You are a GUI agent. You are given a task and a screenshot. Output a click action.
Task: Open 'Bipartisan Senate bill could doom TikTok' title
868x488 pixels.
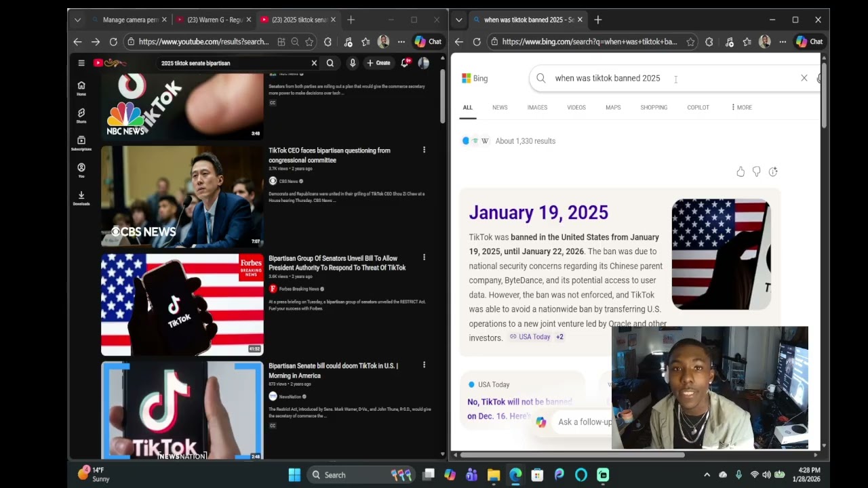tap(333, 371)
